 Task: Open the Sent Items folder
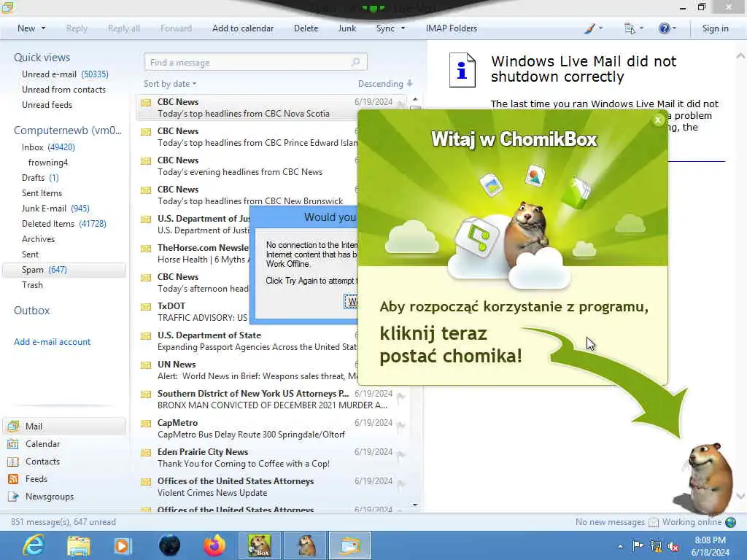click(x=42, y=192)
